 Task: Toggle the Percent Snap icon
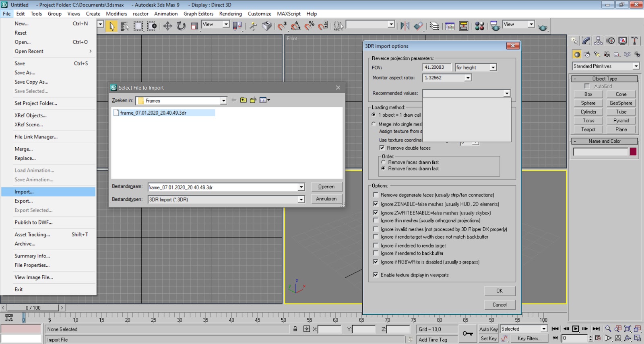point(310,26)
